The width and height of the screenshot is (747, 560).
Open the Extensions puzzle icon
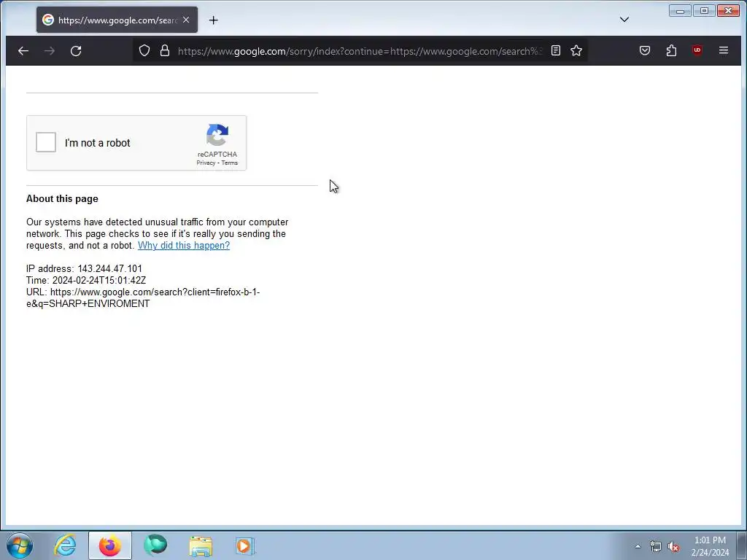(x=671, y=50)
